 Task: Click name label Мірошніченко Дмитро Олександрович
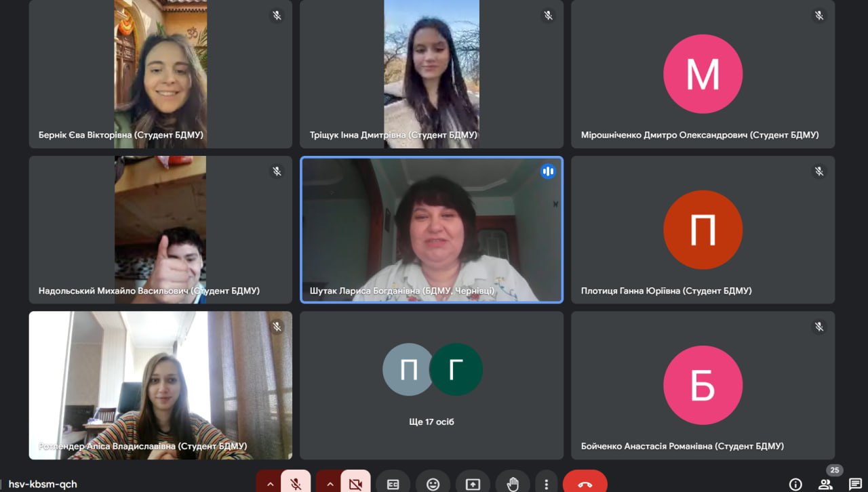700,135
